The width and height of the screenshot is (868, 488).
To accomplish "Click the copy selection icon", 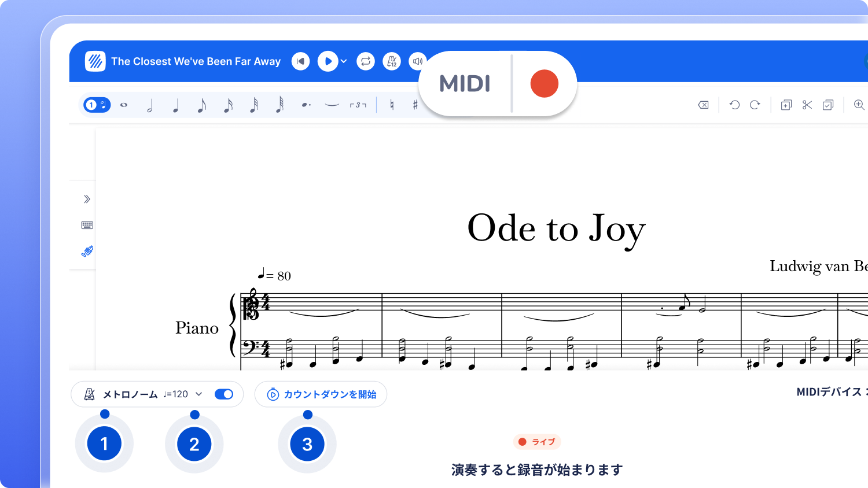I will tap(786, 105).
